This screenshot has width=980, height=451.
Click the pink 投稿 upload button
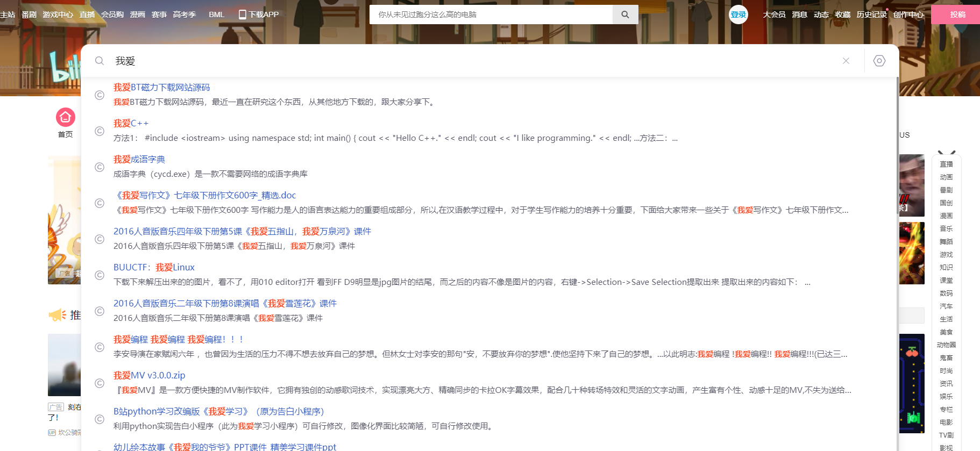[957, 15]
